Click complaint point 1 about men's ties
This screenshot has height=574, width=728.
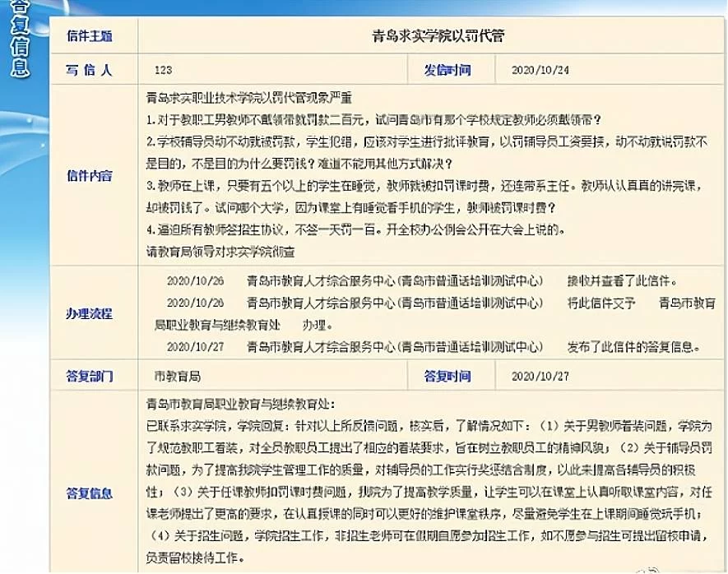tap(374, 119)
